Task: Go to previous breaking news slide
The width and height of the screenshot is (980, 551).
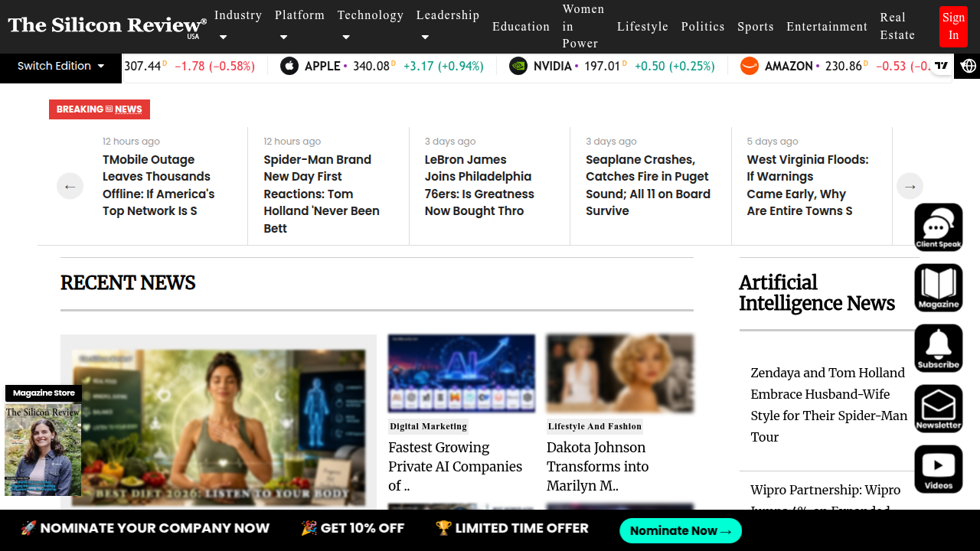Action: pyautogui.click(x=70, y=186)
